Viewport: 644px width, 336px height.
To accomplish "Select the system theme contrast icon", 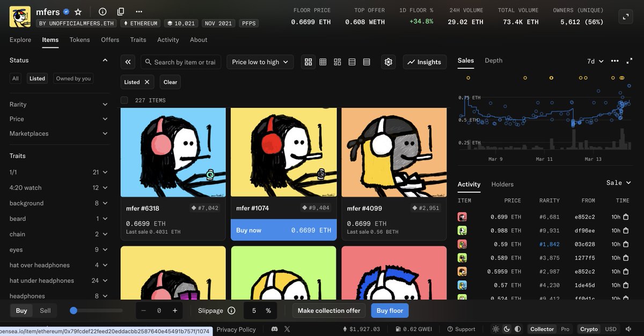I will 518,329.
